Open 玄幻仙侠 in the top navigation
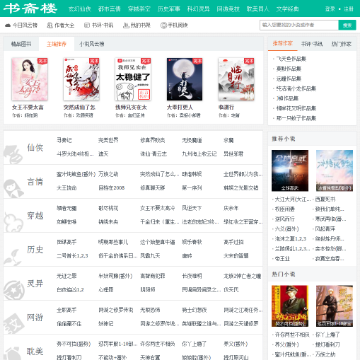This screenshot has height=360, width=360. point(80,9)
